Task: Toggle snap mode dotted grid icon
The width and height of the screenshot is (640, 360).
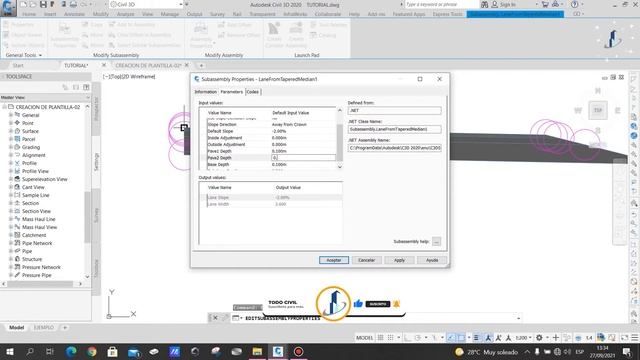Action: 391,338
